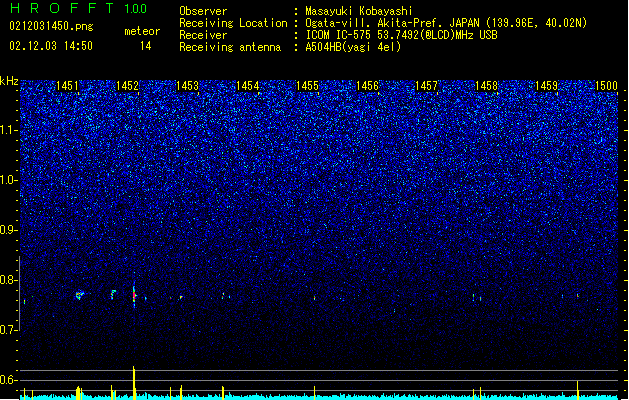Click the 1458 time marker
This screenshot has height=400, width=629.
pos(486,86)
